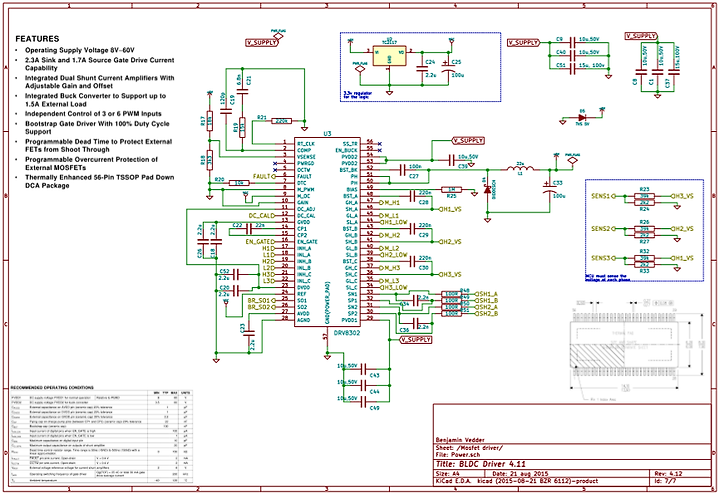
Task: Select the M_H3 net label
Action: (x=392, y=268)
